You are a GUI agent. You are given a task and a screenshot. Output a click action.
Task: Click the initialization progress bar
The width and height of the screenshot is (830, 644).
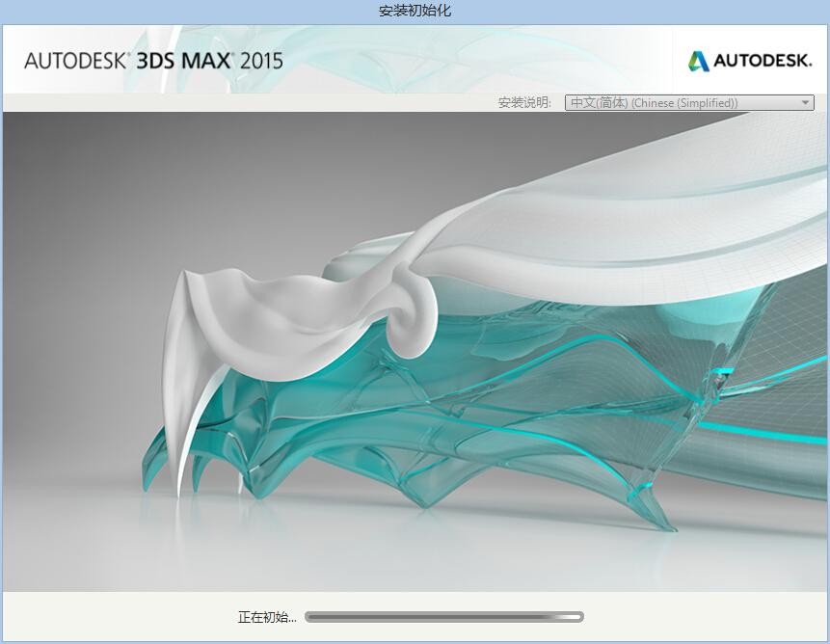[443, 617]
